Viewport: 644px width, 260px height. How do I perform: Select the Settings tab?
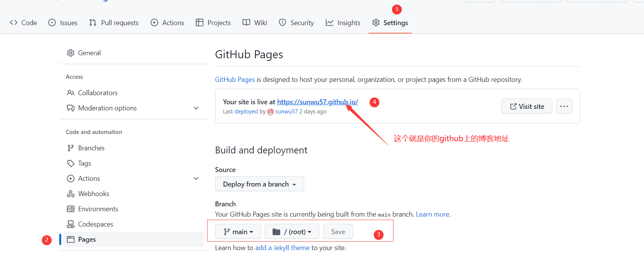390,23
